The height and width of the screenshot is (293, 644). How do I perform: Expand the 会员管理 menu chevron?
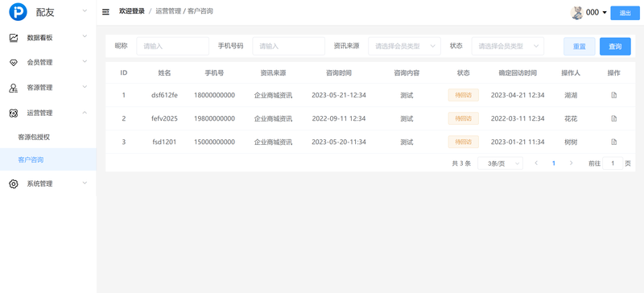pos(85,61)
